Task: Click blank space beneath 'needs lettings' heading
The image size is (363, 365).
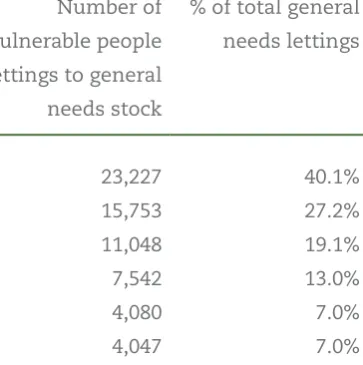Action: pyautogui.click(x=291, y=92)
